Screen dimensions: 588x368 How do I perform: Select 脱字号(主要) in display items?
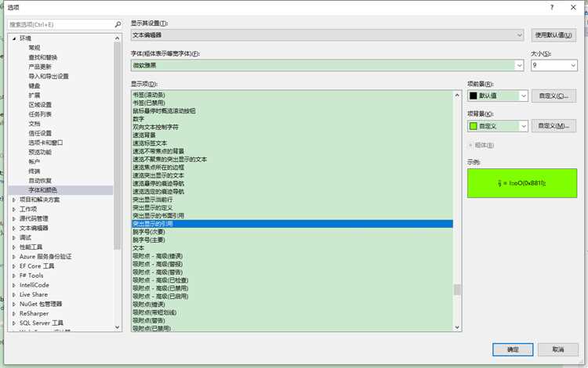[x=149, y=240]
